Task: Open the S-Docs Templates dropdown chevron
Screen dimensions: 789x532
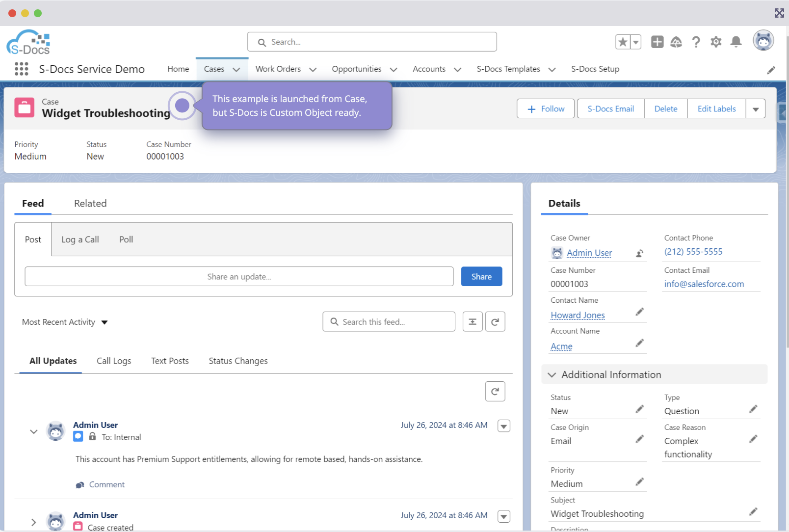Action: click(x=552, y=70)
